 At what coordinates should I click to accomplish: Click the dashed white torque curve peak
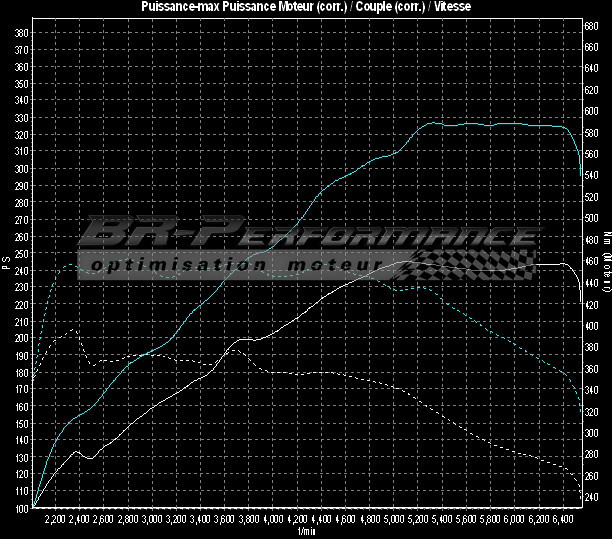tap(72, 330)
